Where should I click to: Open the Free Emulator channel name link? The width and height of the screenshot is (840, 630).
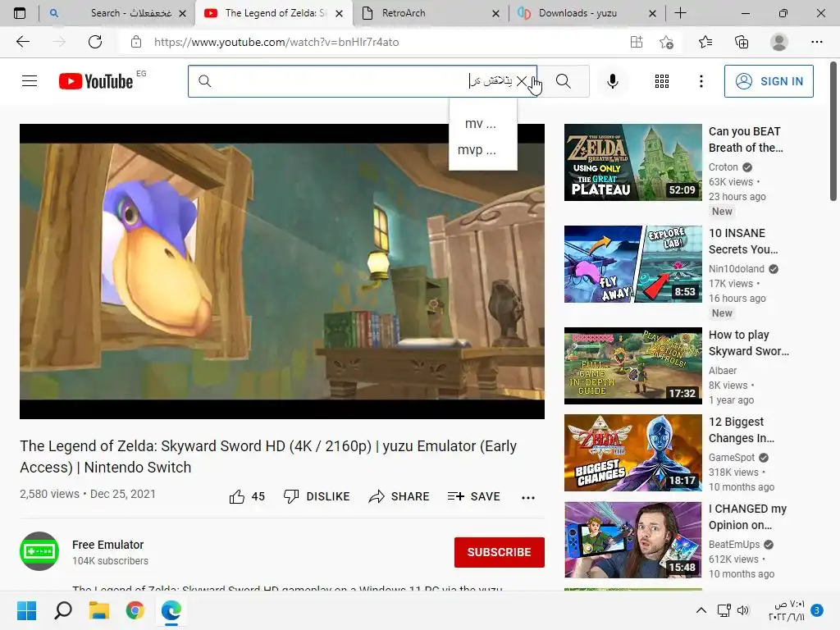(x=108, y=545)
